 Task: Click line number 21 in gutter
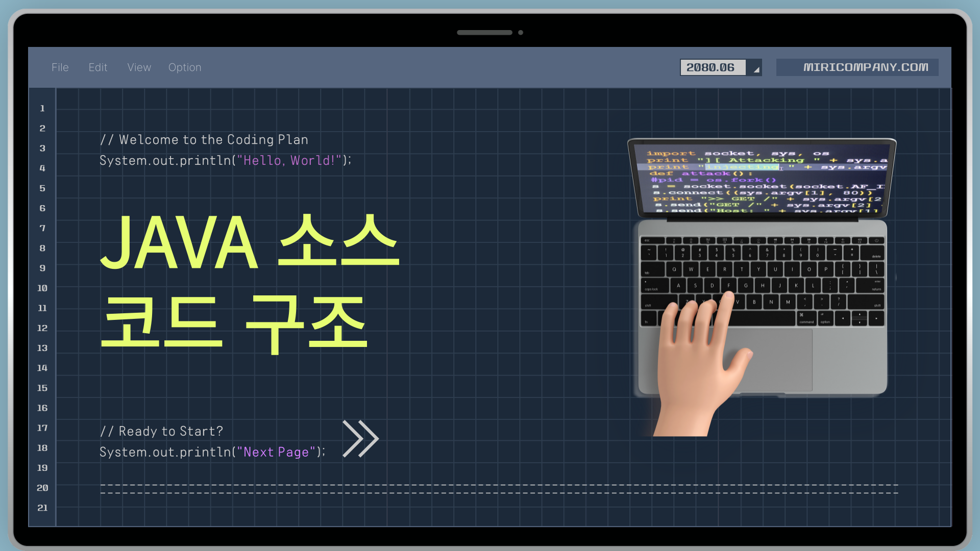tap(42, 508)
